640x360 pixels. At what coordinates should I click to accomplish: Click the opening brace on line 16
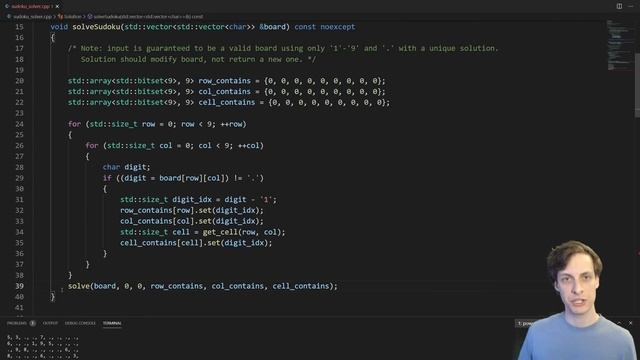tap(52, 38)
